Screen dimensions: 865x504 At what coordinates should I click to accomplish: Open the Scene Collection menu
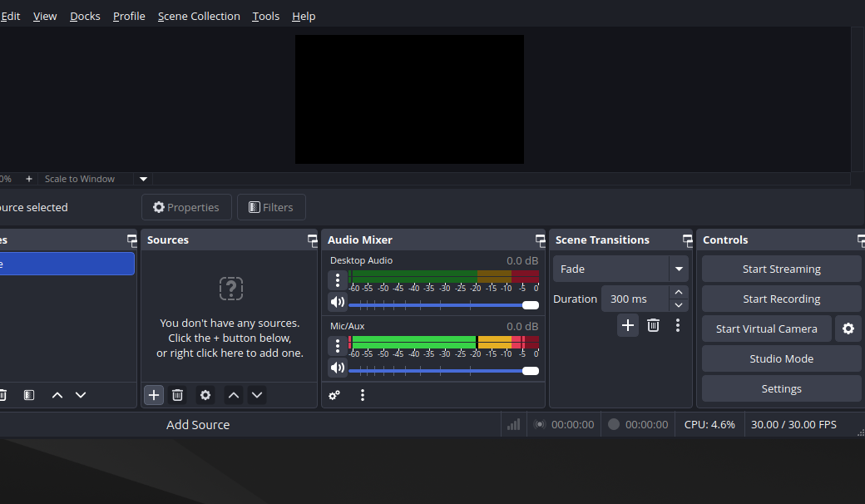[199, 16]
